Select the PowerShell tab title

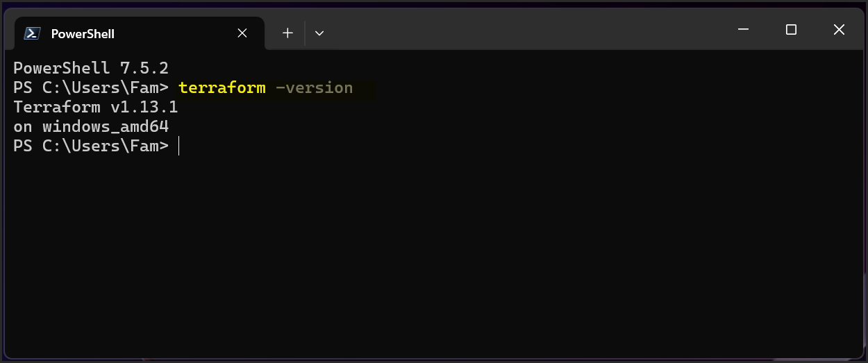[83, 33]
